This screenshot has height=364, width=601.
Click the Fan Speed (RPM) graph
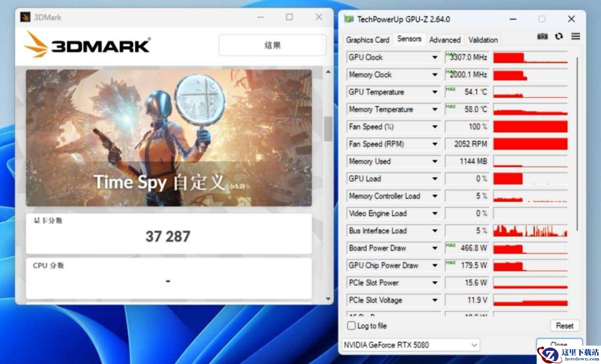(530, 144)
